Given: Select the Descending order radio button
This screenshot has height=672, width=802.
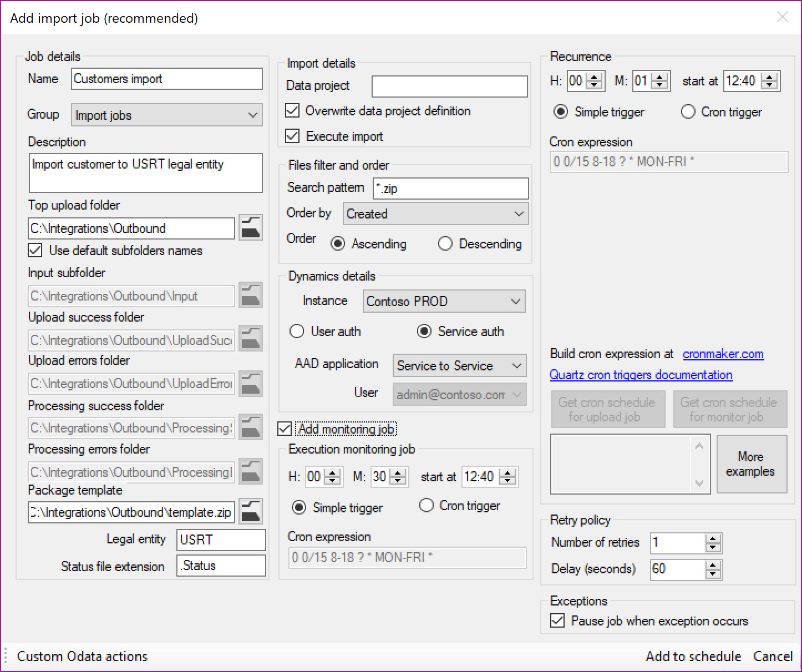Looking at the screenshot, I should tap(445, 244).
